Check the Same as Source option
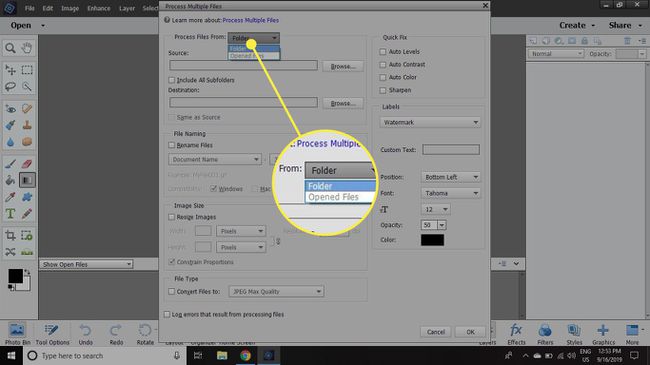The image size is (650, 365). coord(172,117)
